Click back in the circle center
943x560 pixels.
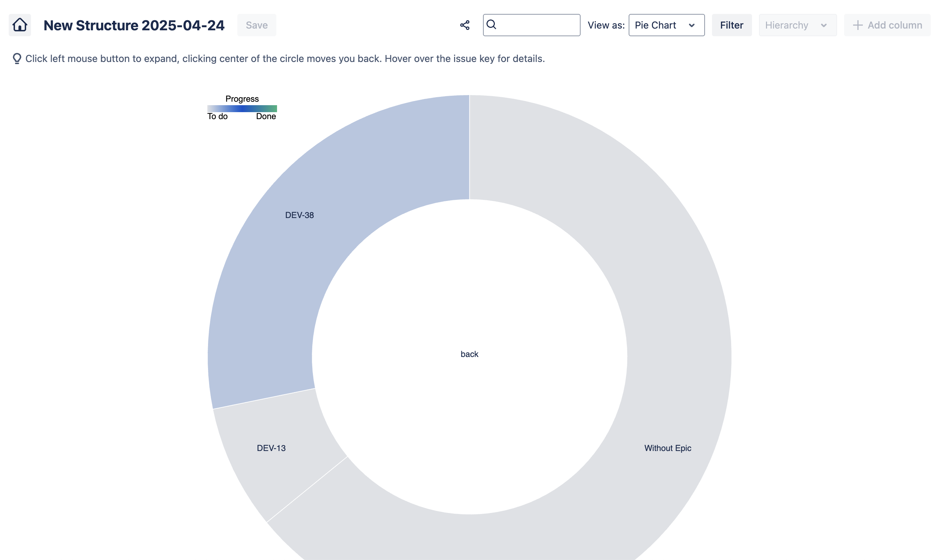(x=469, y=354)
